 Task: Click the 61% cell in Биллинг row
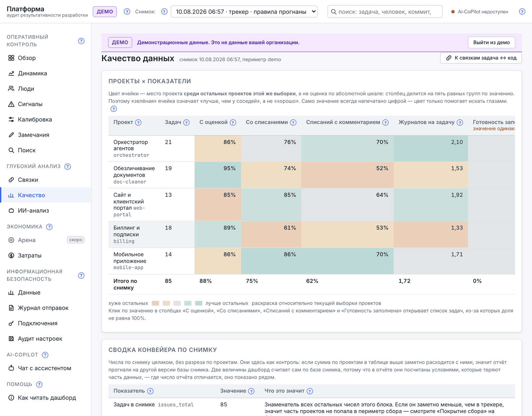pos(271,234)
